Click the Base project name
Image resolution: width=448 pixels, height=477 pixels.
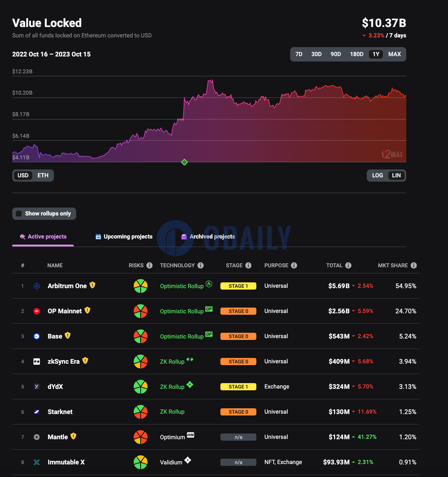click(55, 336)
